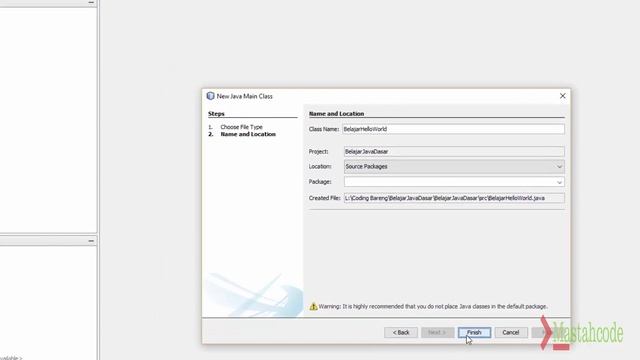Click the Finish button

point(474,332)
